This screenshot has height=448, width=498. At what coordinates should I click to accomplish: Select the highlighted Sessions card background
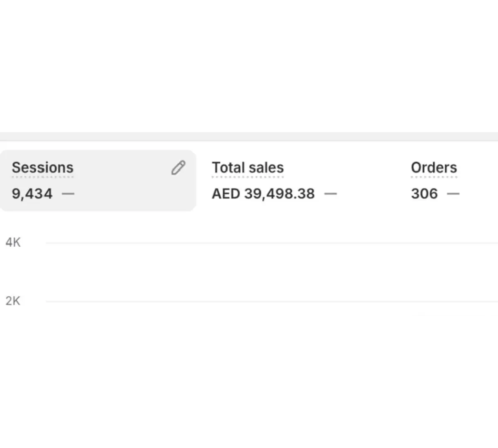click(x=98, y=180)
